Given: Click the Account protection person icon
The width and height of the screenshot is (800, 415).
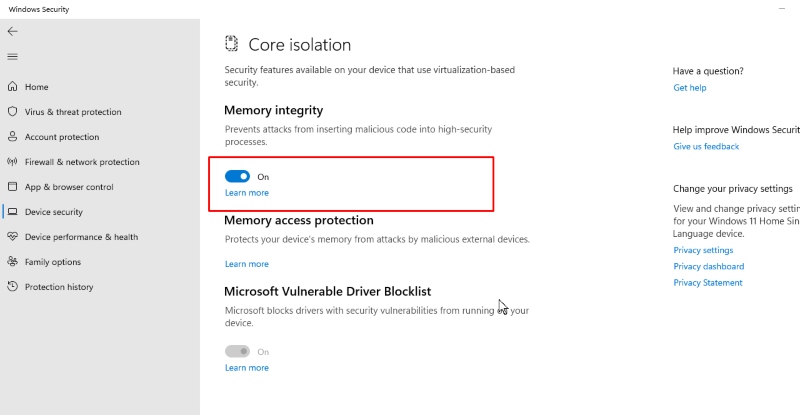Looking at the screenshot, I should (x=12, y=136).
